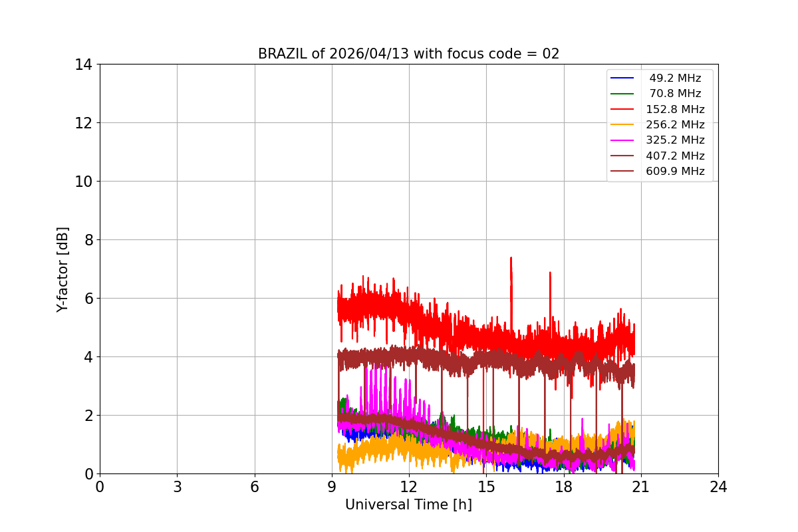Screen dimensions: 798x532
Task: Click the y-axis tick label '8'
Action: 88,240
